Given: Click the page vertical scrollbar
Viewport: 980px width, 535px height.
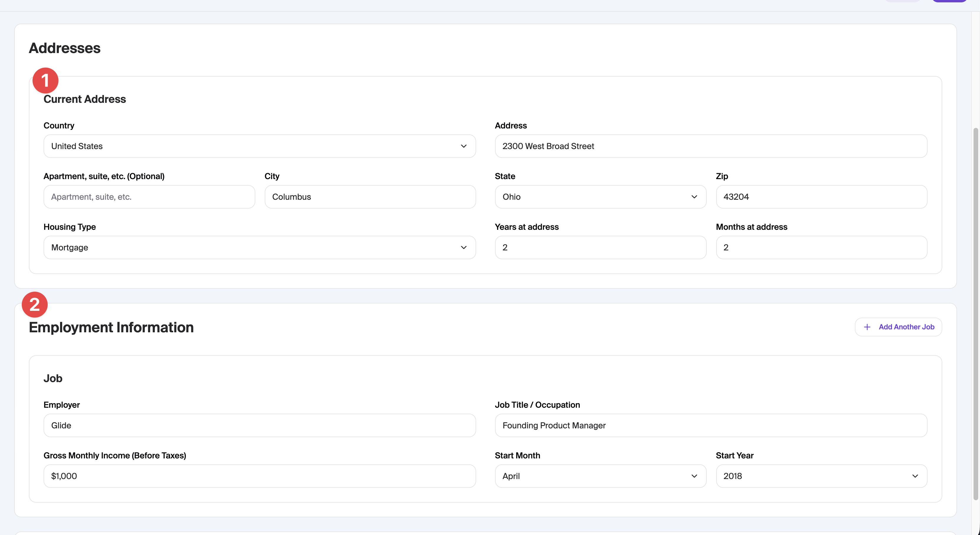Looking at the screenshot, I should 976,314.
